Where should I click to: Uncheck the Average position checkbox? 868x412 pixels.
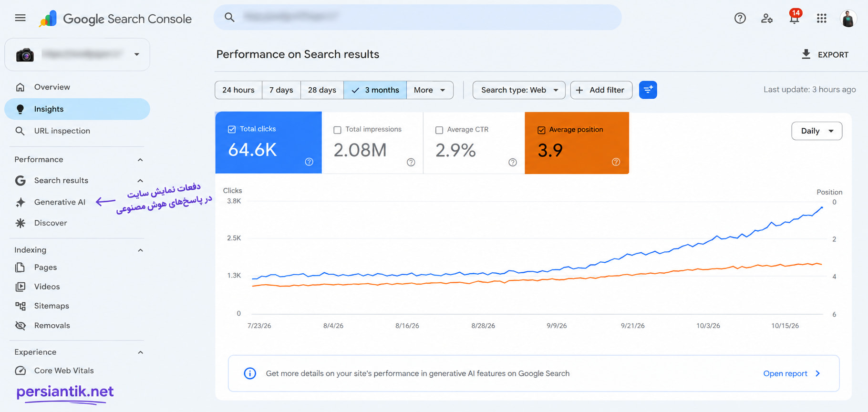coord(541,130)
